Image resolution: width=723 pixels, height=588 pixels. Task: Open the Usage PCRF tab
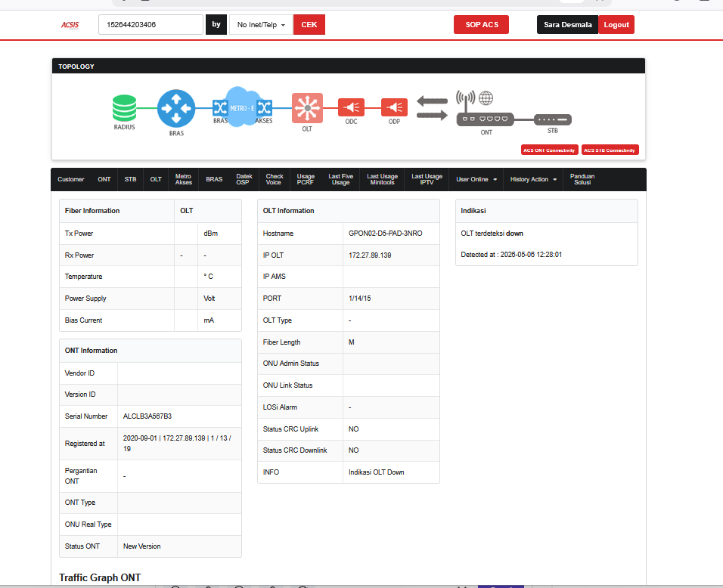pos(306,179)
